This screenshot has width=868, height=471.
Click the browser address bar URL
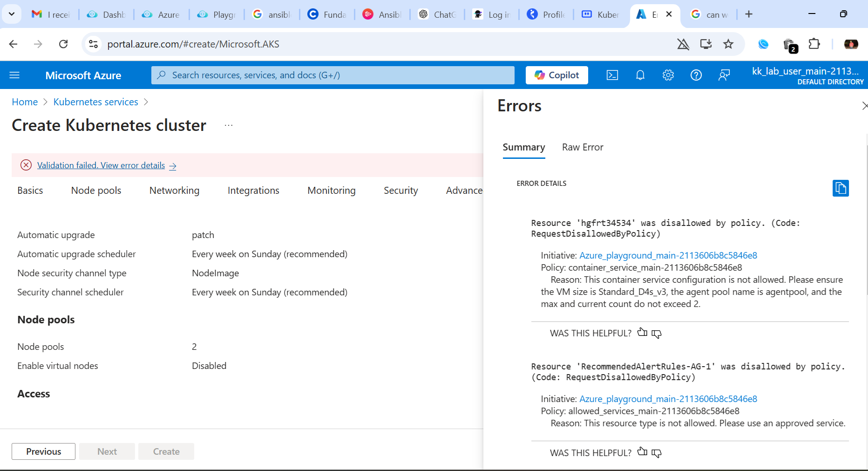tap(193, 44)
